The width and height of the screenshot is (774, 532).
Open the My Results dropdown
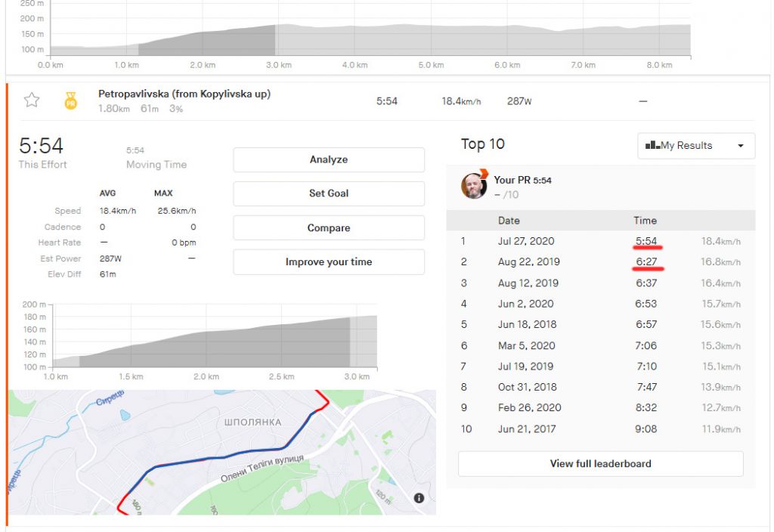pos(696,146)
